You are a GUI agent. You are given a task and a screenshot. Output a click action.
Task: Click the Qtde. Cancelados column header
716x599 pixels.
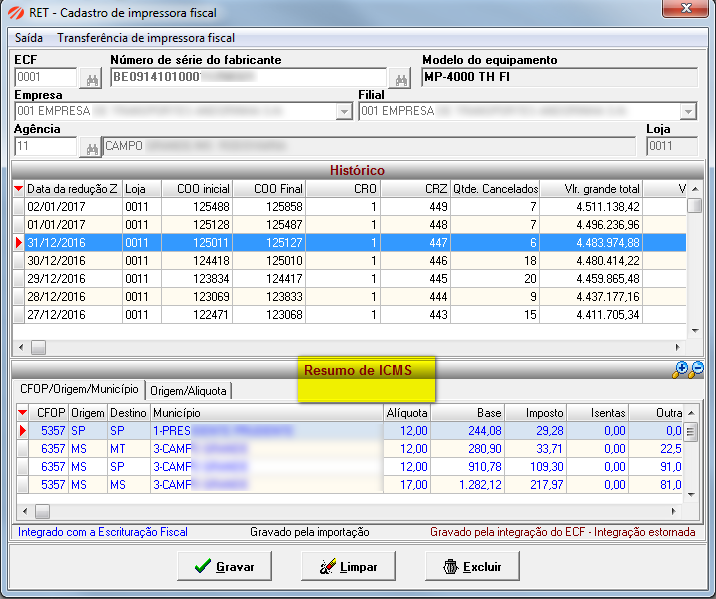(x=495, y=189)
